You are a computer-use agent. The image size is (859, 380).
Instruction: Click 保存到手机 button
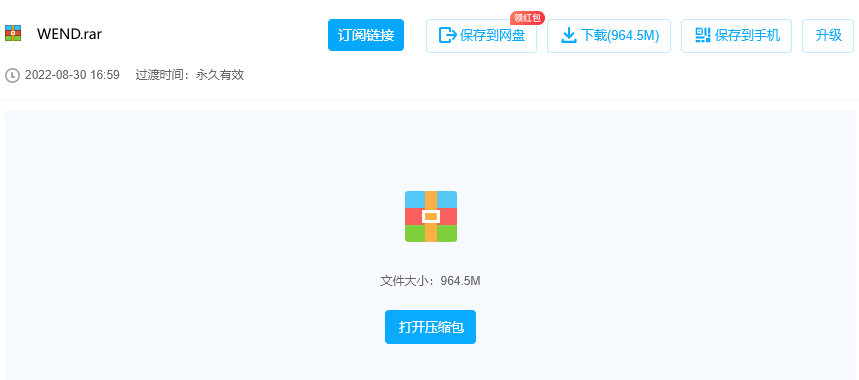[736, 36]
